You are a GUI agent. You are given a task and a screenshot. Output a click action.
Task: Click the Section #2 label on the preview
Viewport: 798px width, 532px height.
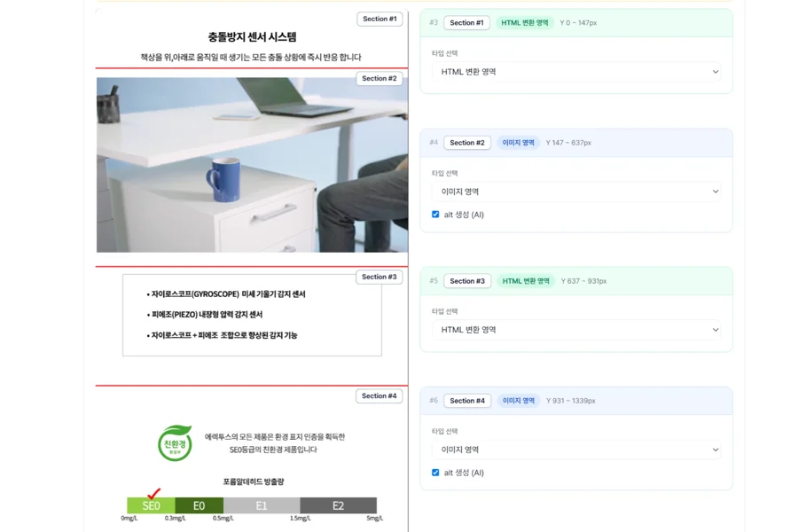tap(379, 78)
